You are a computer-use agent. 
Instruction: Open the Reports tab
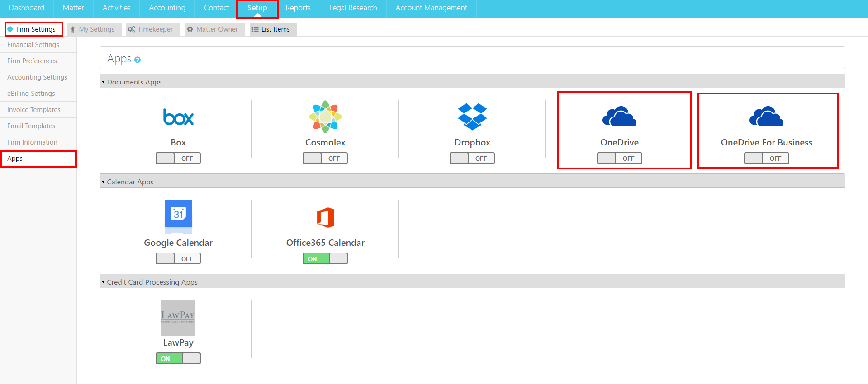tap(298, 8)
